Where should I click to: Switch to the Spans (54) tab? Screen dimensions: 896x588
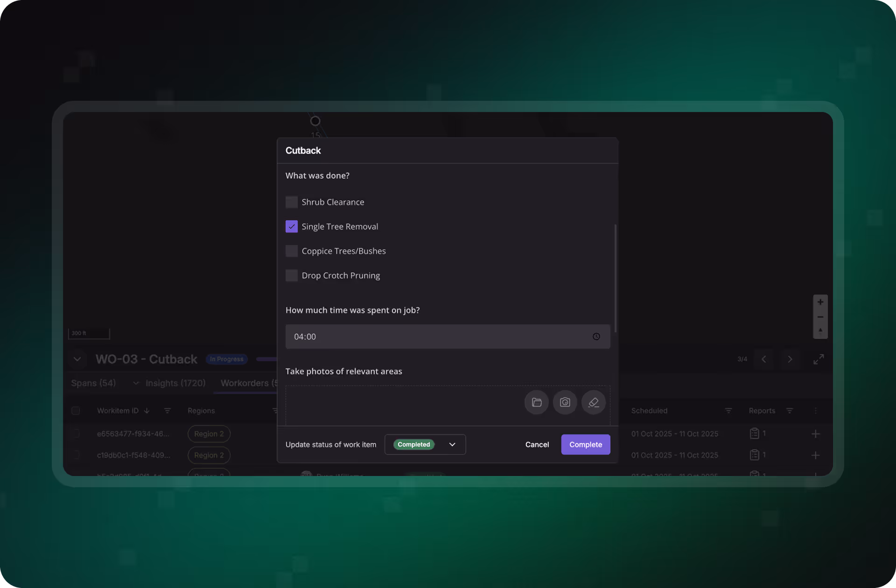[93, 383]
